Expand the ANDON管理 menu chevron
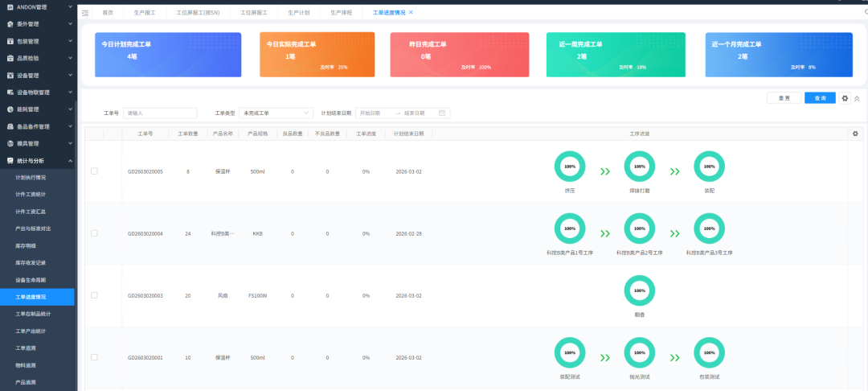This screenshot has height=391, width=868. pyautogui.click(x=70, y=7)
